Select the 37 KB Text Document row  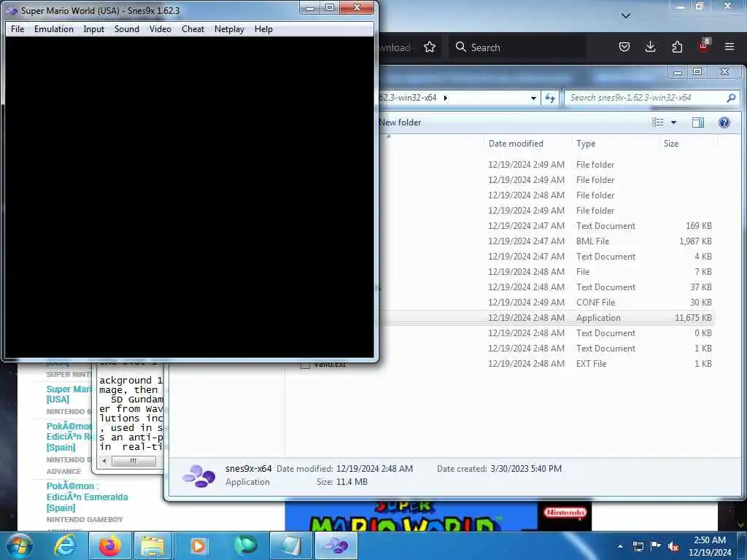(x=547, y=287)
